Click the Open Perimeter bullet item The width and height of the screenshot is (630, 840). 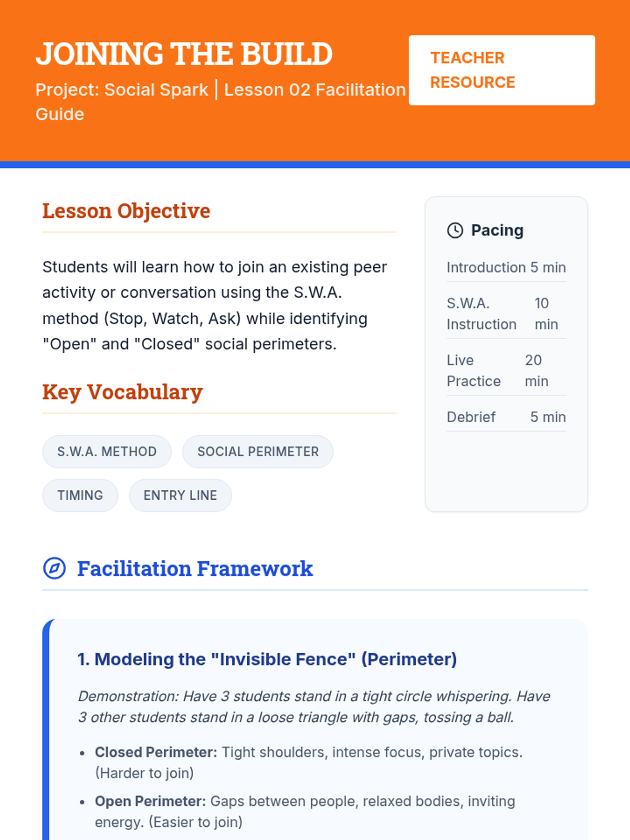pos(305,812)
